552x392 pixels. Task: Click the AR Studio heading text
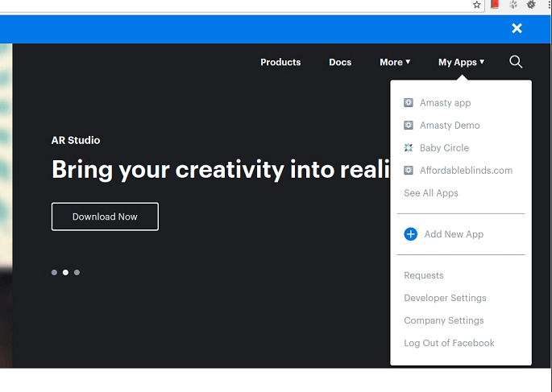click(76, 140)
